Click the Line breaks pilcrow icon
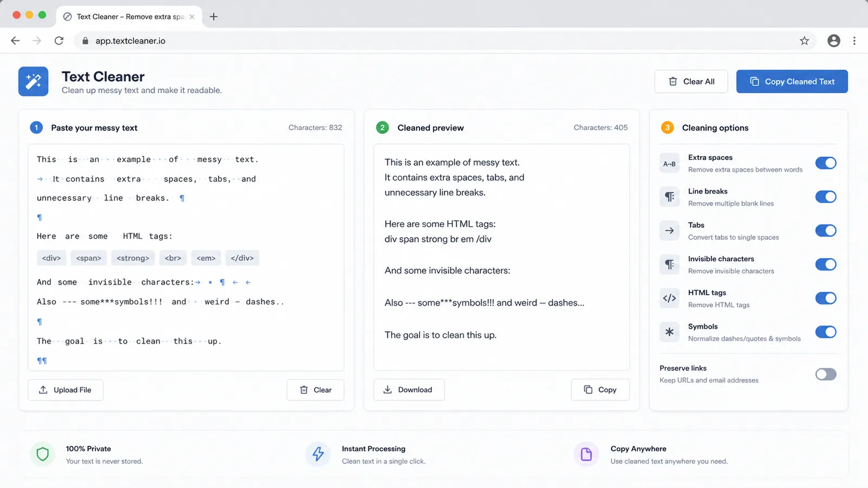 point(669,197)
